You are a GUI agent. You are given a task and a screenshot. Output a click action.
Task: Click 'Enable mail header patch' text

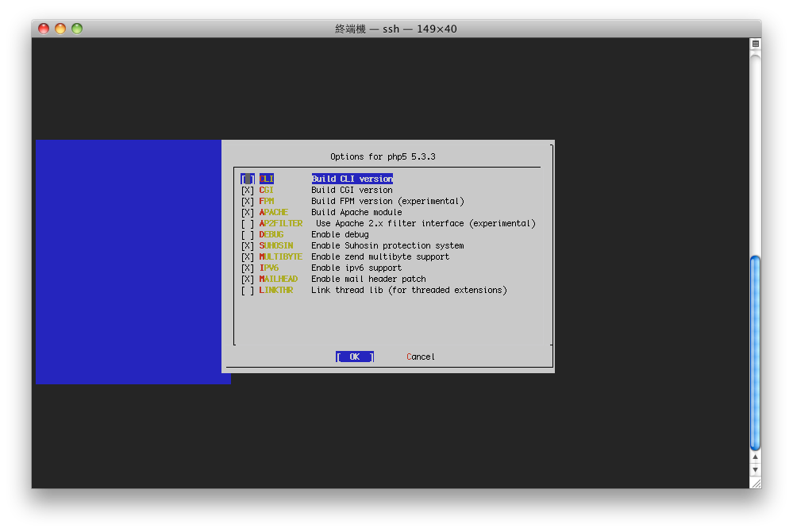(x=368, y=279)
